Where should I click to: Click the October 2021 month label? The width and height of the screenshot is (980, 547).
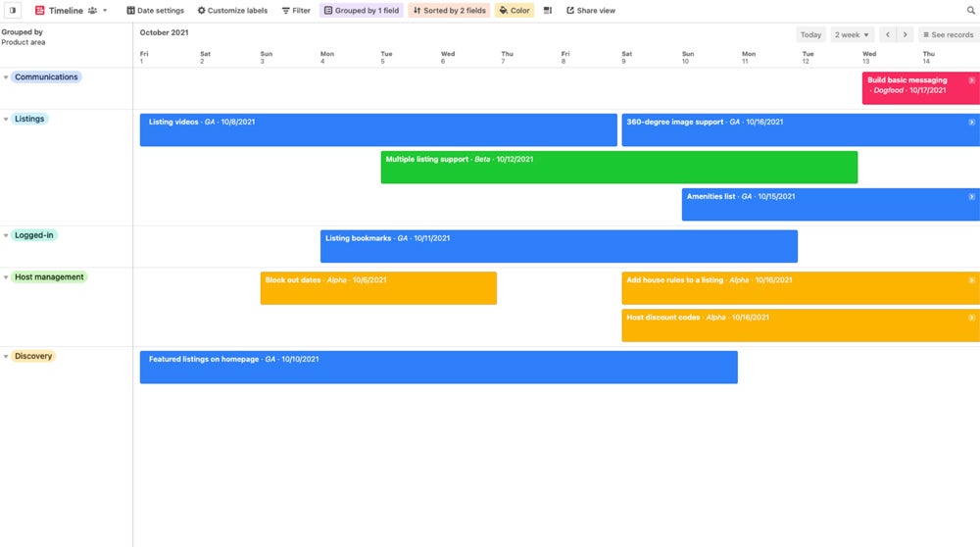click(164, 32)
